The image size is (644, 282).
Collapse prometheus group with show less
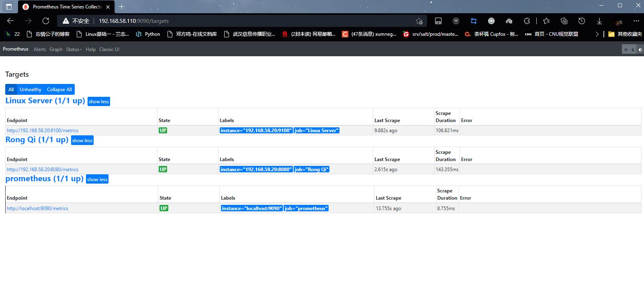98,180
